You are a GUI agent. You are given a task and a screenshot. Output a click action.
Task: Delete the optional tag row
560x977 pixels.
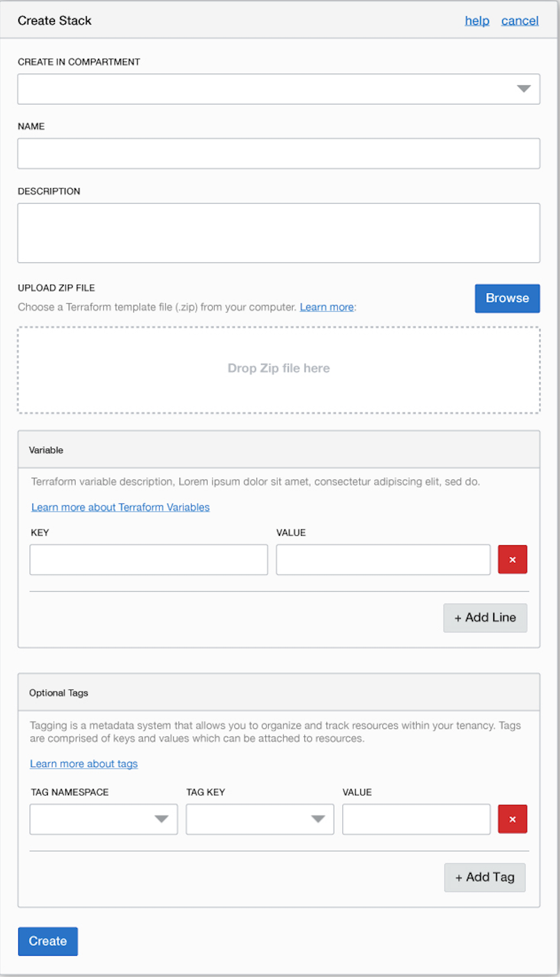[x=512, y=819]
